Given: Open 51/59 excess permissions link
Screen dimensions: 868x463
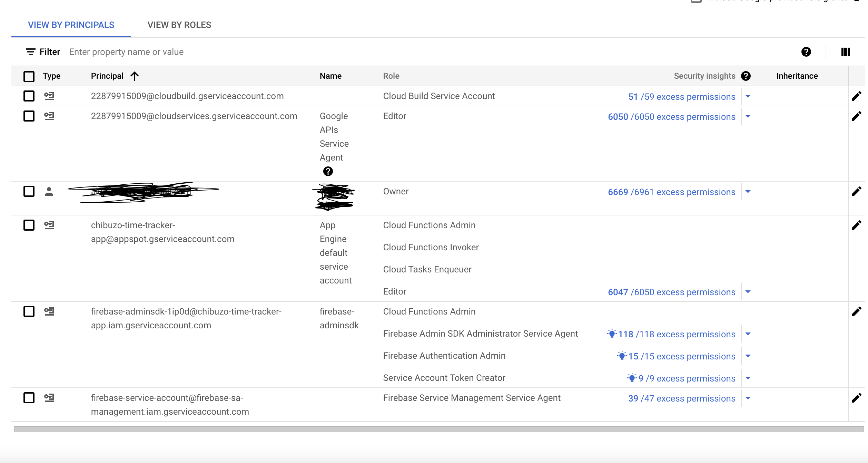Looking at the screenshot, I should 682,97.
